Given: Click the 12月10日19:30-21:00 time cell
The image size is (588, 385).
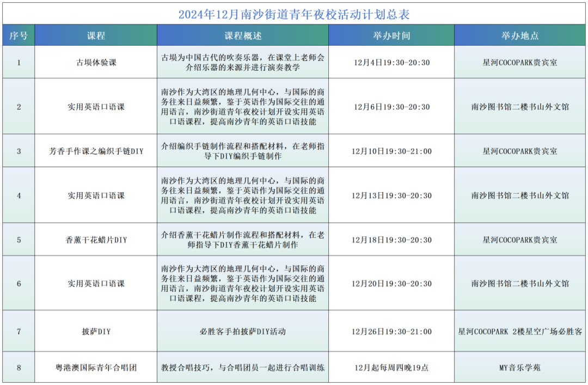Looking at the screenshot, I should click(391, 151).
